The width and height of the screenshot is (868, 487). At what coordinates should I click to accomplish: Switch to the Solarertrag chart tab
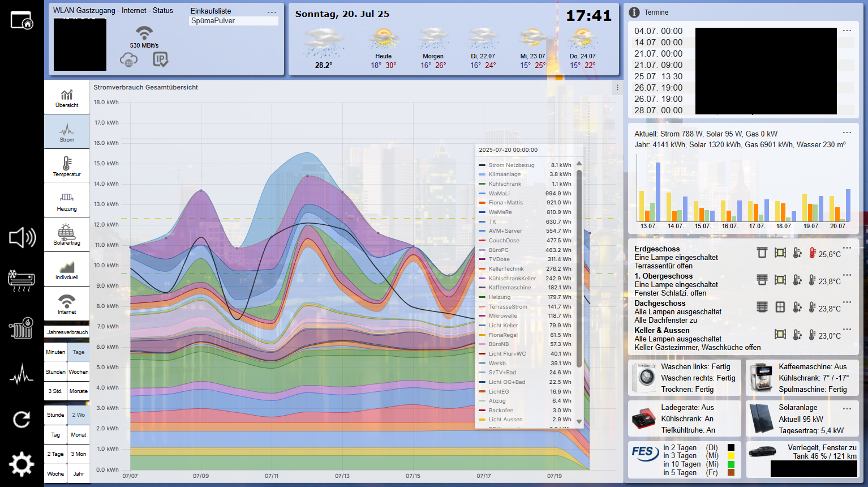point(67,235)
